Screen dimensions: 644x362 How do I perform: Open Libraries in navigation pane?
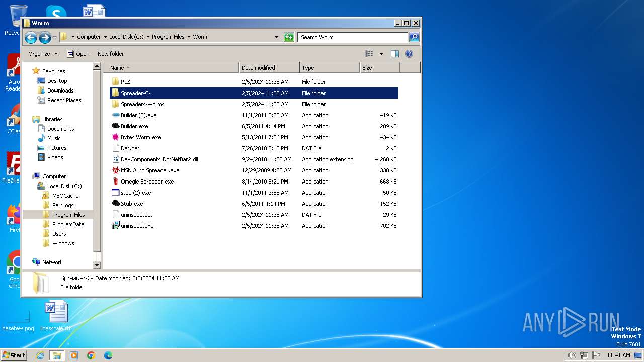tap(52, 119)
